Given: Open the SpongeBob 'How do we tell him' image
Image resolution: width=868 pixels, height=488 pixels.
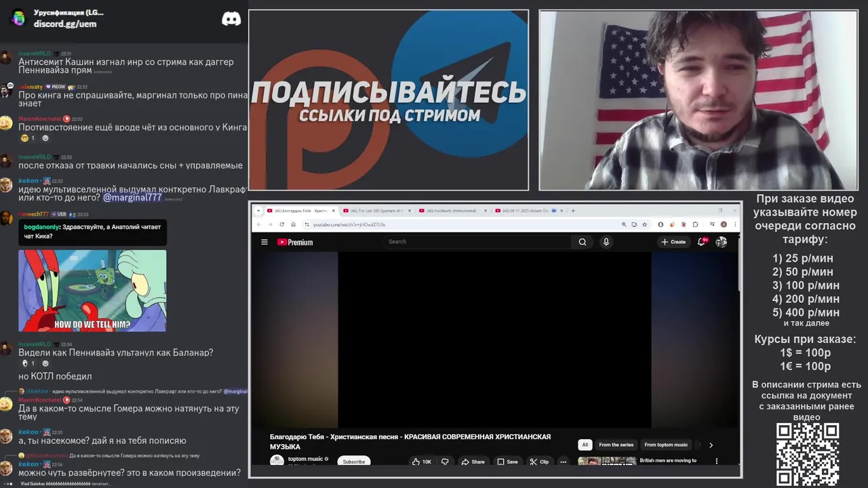Looking at the screenshot, I should tap(92, 291).
